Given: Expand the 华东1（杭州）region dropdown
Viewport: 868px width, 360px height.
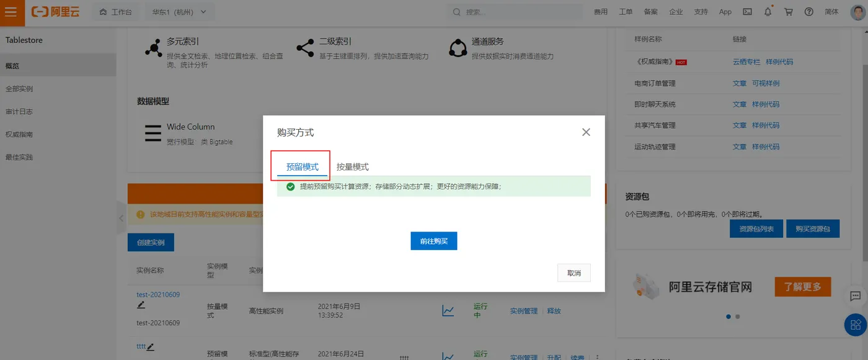Looking at the screenshot, I should point(179,12).
